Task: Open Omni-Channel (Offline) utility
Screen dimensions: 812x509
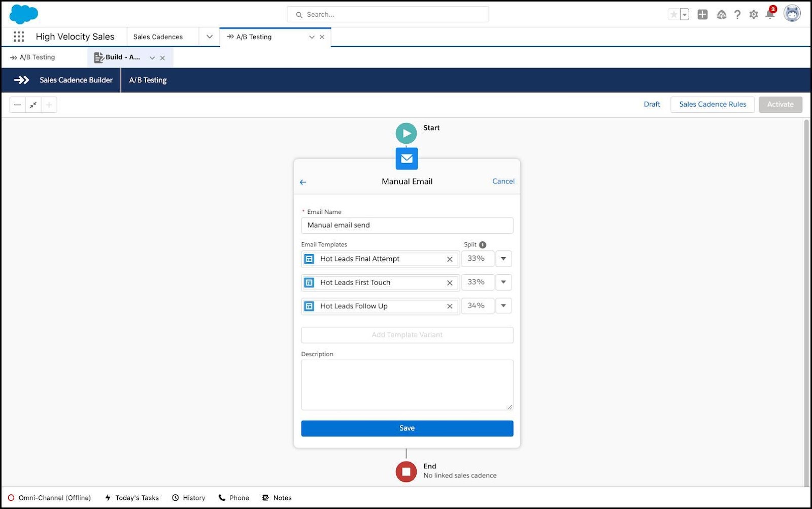Action: [49, 498]
